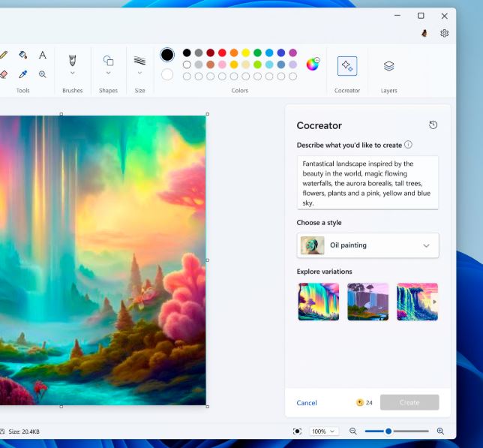Open the Edit colors wheel
Viewport: 483px width, 448px height.
pyautogui.click(x=313, y=64)
